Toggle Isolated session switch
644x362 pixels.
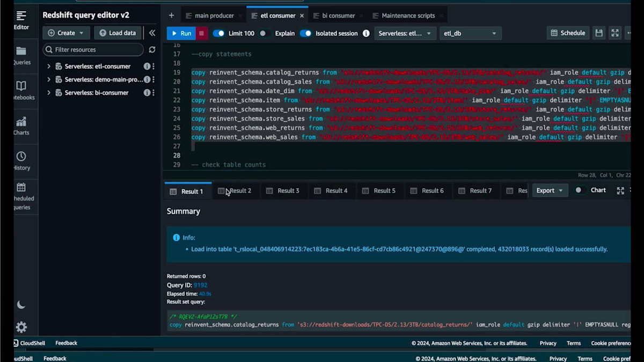point(305,33)
